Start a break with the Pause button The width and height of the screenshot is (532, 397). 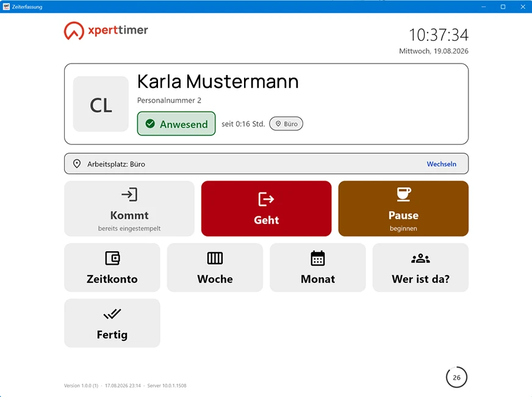point(403,209)
